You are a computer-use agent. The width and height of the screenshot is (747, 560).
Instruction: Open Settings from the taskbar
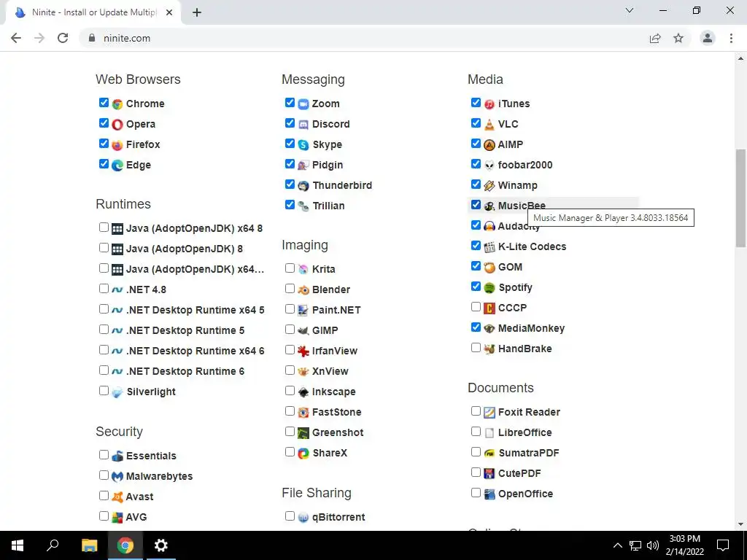[161, 545]
